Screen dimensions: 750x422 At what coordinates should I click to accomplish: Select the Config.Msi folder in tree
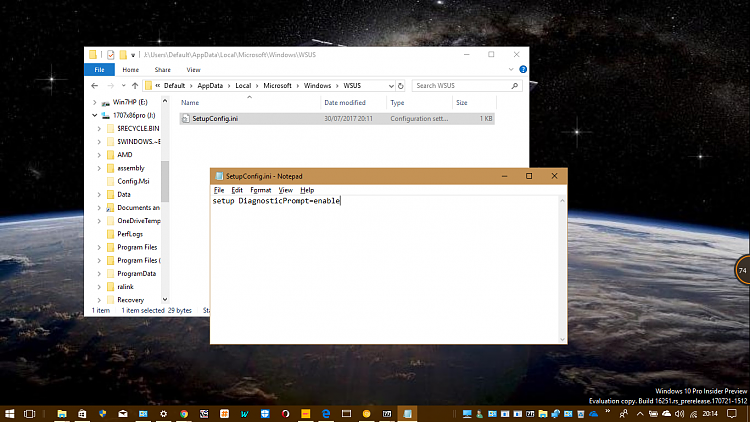coord(133,181)
